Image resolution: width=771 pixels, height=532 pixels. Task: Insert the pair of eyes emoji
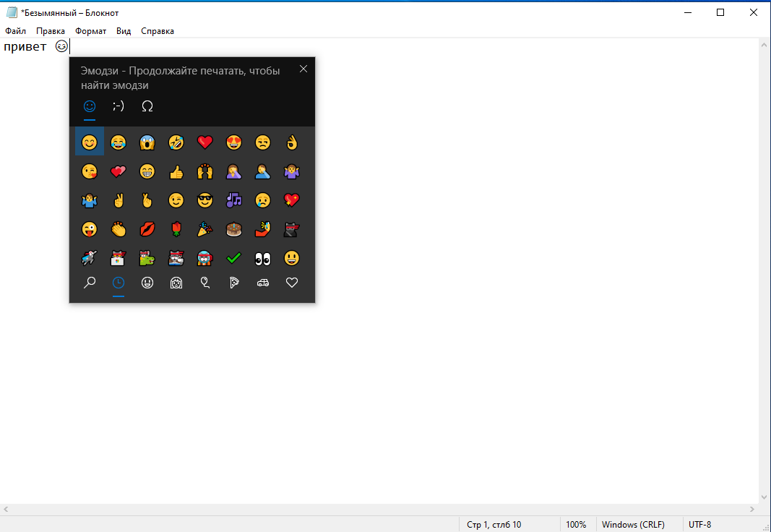263,258
